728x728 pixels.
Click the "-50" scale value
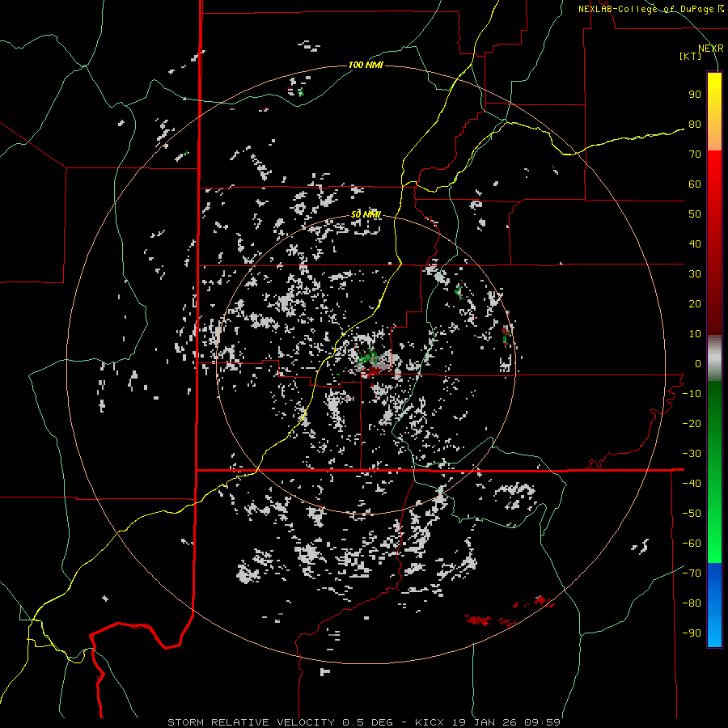coord(692,514)
